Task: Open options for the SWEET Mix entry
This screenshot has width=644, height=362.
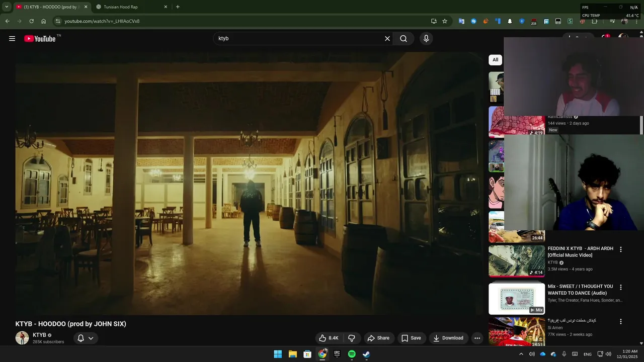Action: 621,287
